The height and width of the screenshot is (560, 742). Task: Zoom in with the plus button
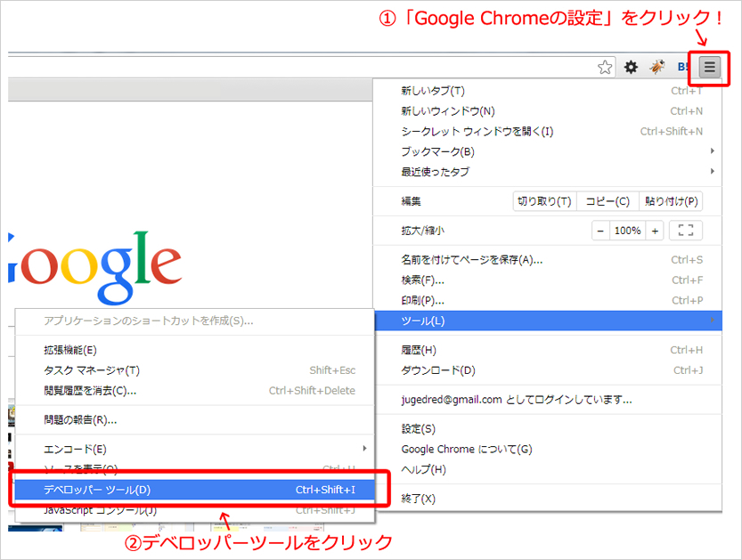[x=655, y=231]
